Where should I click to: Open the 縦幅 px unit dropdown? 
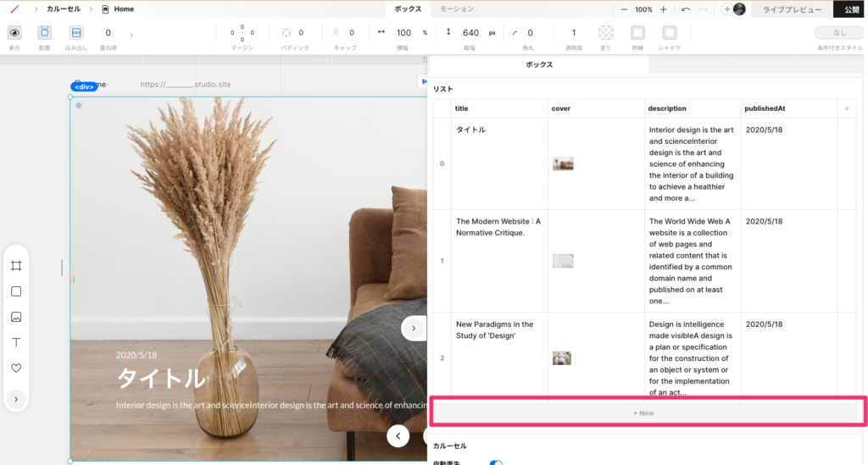[x=492, y=33]
